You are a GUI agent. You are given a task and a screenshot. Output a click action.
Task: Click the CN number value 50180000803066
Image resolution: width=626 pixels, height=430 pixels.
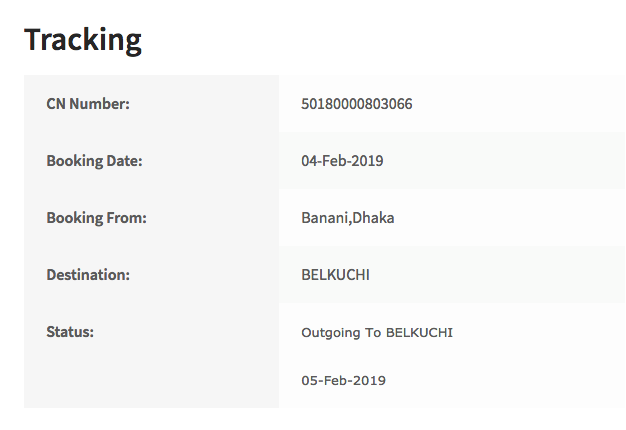[x=357, y=104]
